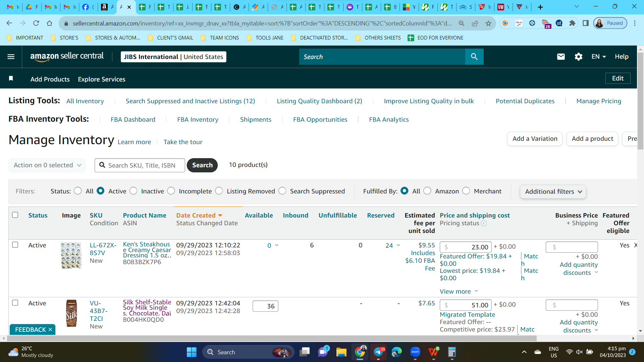Open the FBA Inventory tool
The image size is (644, 362).
click(198, 120)
